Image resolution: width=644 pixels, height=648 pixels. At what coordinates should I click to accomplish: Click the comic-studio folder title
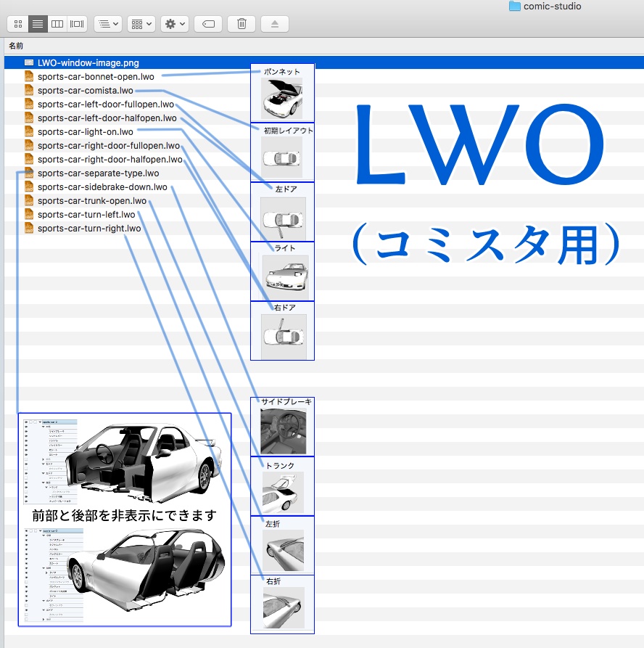[x=552, y=7]
